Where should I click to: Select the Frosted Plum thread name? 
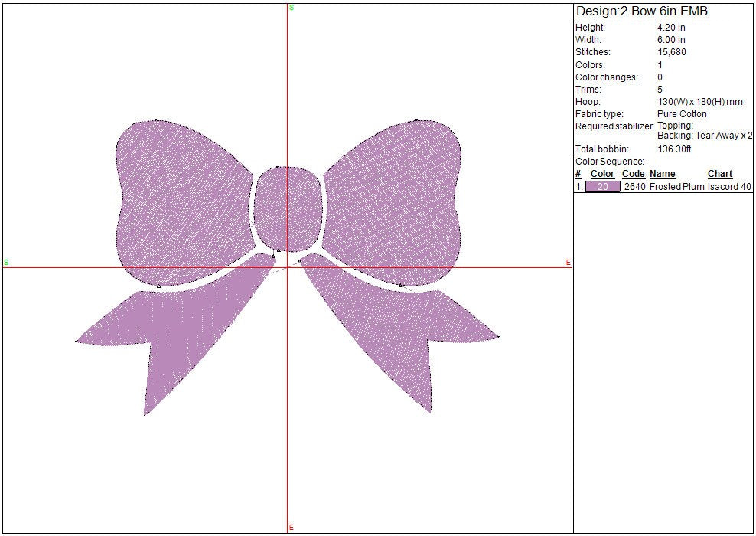[x=676, y=187]
